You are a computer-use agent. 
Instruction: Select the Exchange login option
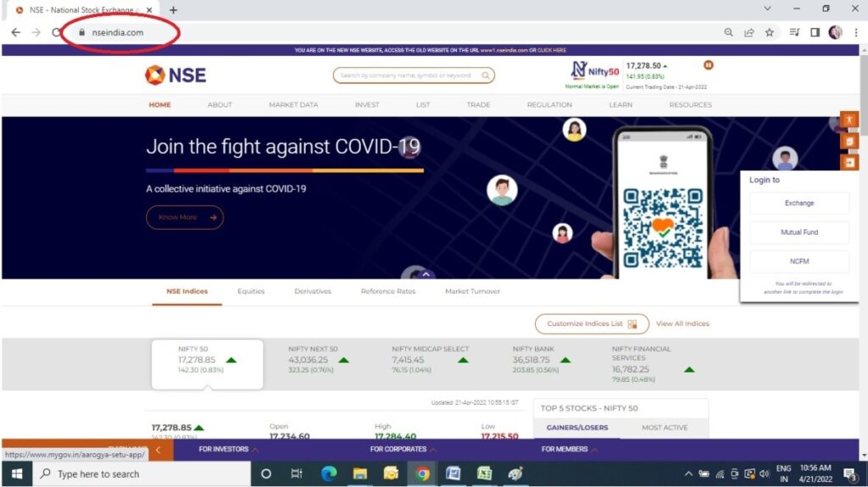pyautogui.click(x=799, y=203)
